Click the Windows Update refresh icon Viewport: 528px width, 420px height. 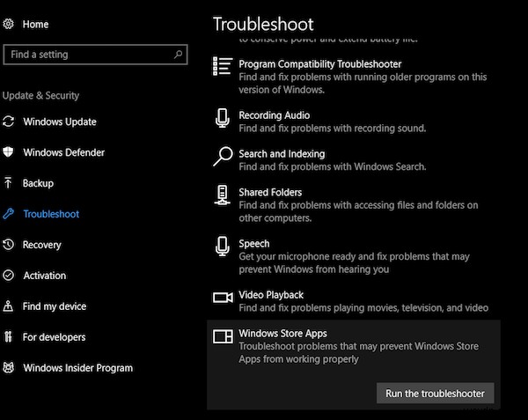point(9,122)
